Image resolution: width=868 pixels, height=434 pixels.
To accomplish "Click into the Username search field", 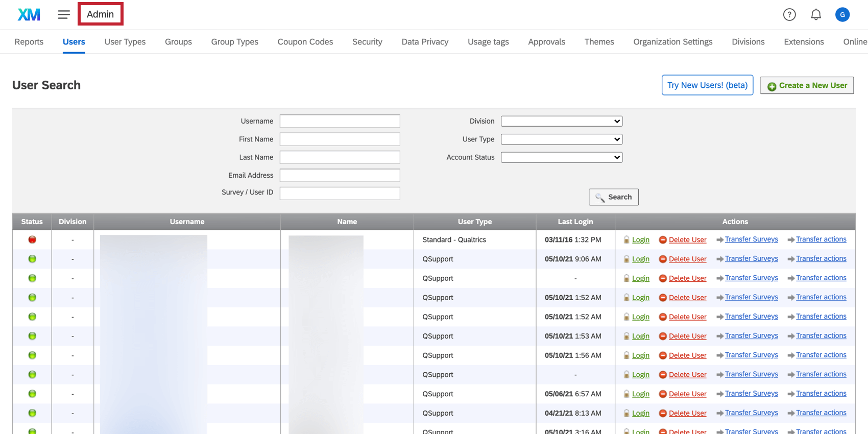I will [340, 121].
